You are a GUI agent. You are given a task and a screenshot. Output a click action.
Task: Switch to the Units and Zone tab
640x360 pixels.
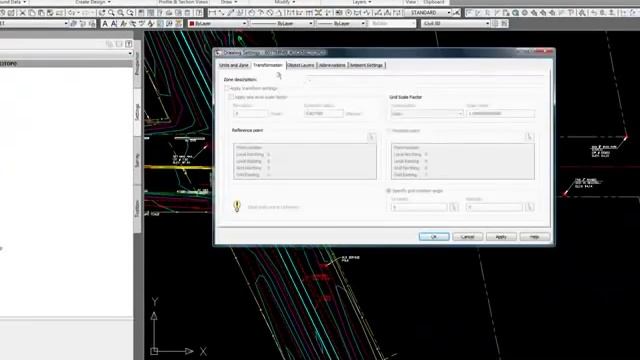pyautogui.click(x=234, y=65)
